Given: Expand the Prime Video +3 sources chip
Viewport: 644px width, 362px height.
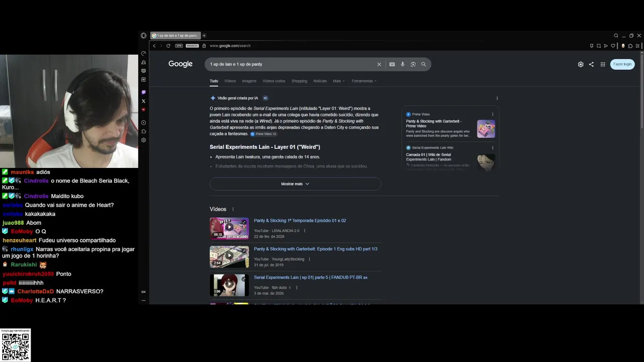Looking at the screenshot, I should 264,134.
